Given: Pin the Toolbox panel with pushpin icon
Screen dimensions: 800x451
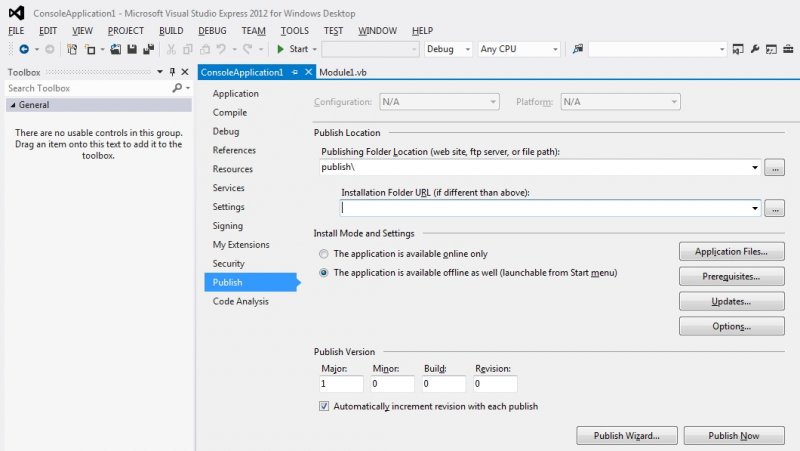Looking at the screenshot, I should point(172,72).
